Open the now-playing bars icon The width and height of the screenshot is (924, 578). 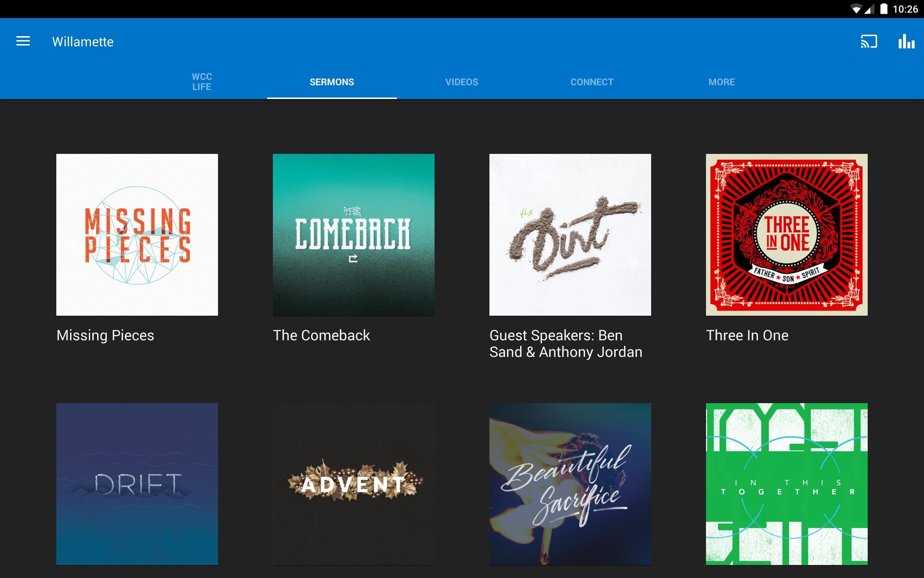tap(906, 41)
